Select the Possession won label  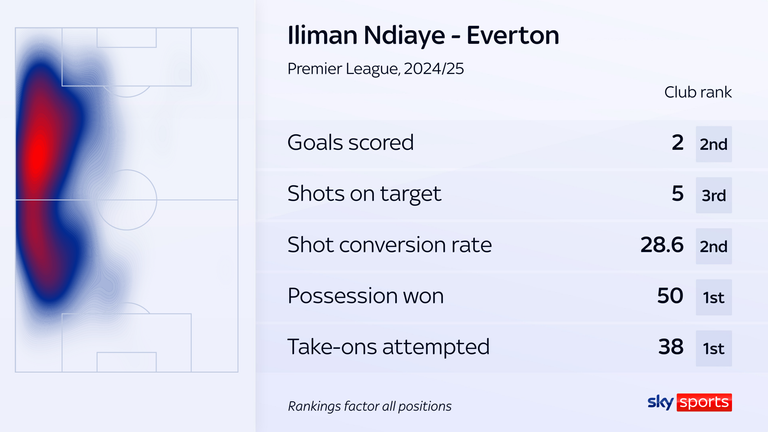point(365,296)
